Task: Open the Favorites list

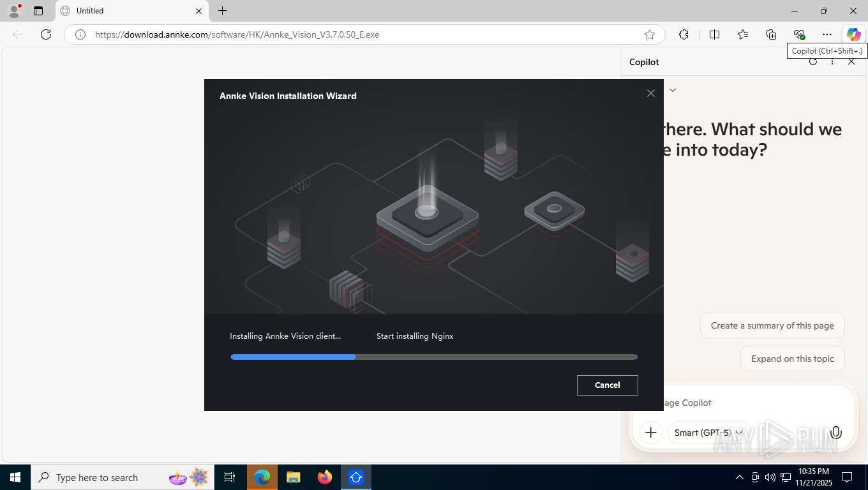Action: point(743,34)
